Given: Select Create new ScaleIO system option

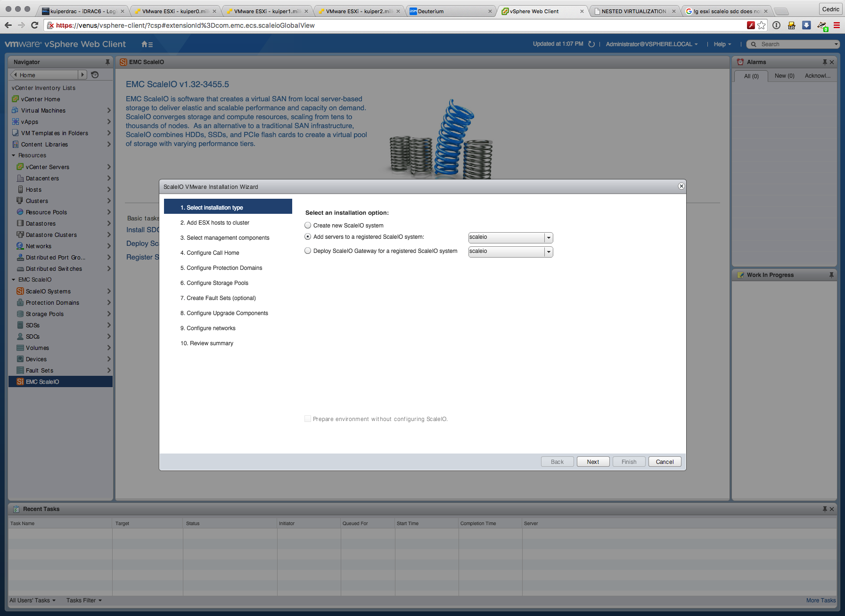Looking at the screenshot, I should point(308,226).
